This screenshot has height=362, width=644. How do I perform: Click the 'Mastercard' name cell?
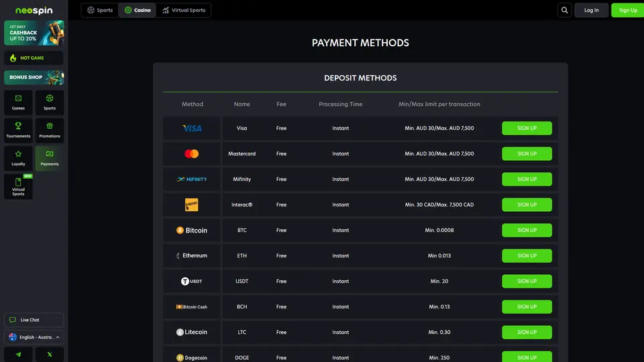(242, 154)
